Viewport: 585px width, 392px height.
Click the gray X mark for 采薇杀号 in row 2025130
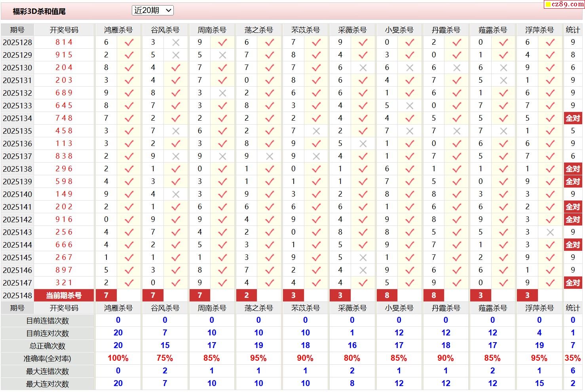363,68
